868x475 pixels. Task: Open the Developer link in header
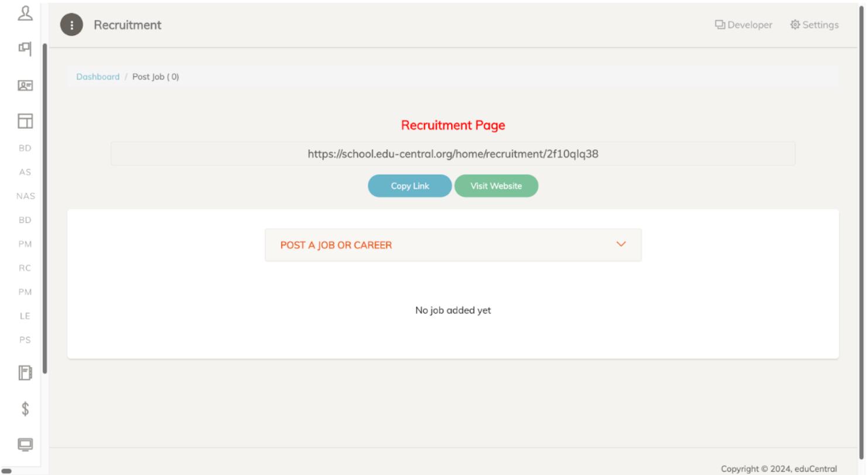pos(743,25)
